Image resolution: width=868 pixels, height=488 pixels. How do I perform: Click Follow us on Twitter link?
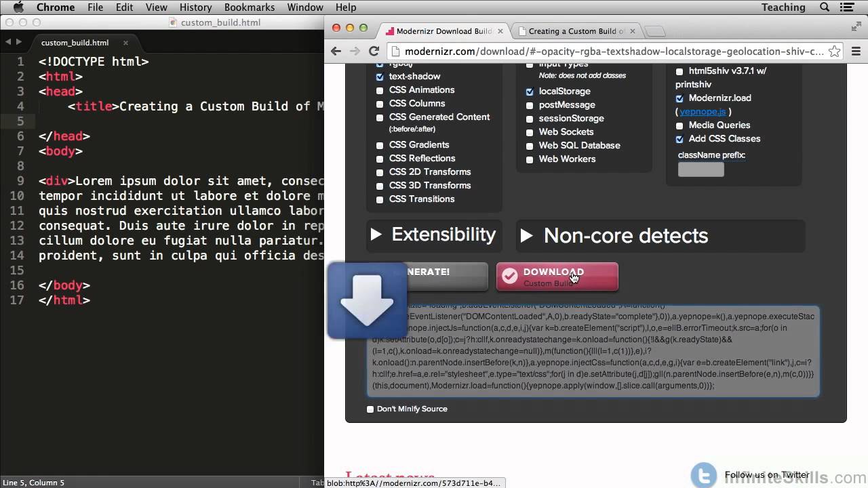point(767,475)
